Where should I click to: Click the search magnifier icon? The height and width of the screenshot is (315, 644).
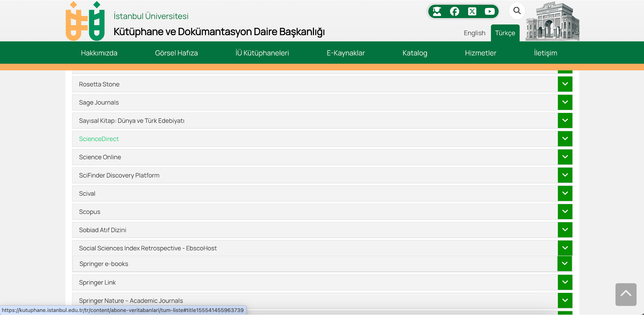click(517, 11)
